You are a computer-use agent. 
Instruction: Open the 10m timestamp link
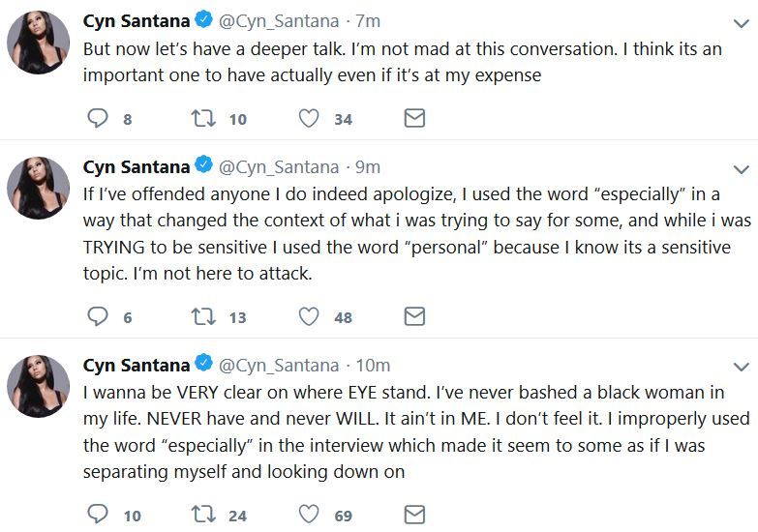[373, 366]
